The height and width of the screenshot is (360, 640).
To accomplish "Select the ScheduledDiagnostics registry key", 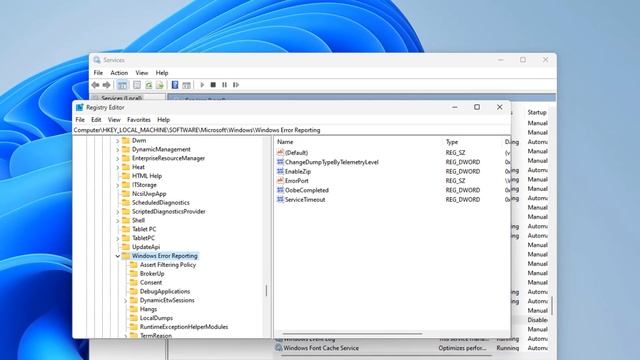I will pos(161,202).
